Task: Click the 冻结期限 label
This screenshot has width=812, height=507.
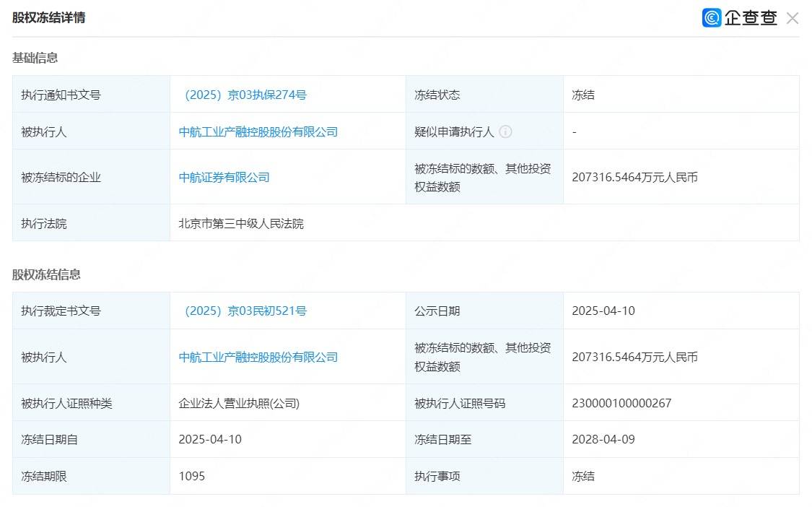Action: (x=43, y=477)
